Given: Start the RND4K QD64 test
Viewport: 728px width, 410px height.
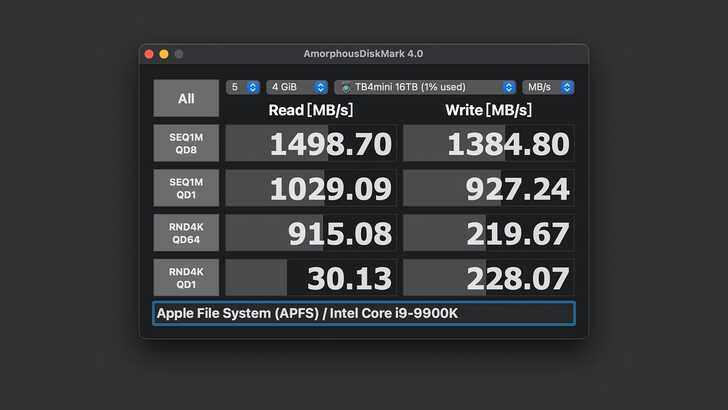Looking at the screenshot, I should [x=186, y=233].
